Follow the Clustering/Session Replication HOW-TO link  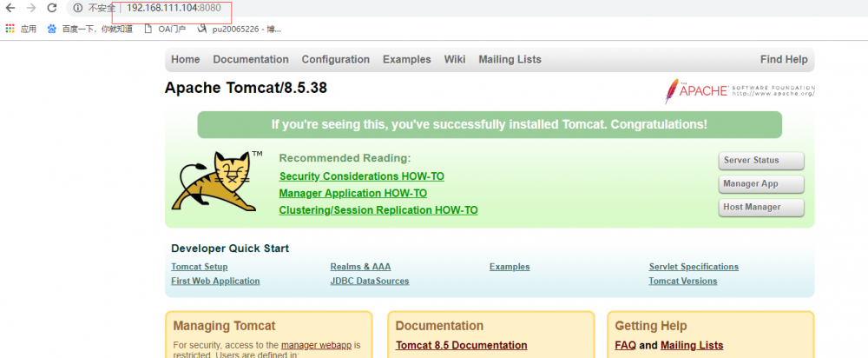[x=378, y=210]
